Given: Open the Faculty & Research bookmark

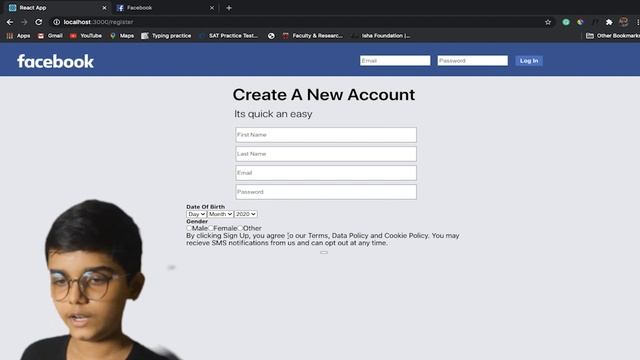Looking at the screenshot, I should 313,36.
